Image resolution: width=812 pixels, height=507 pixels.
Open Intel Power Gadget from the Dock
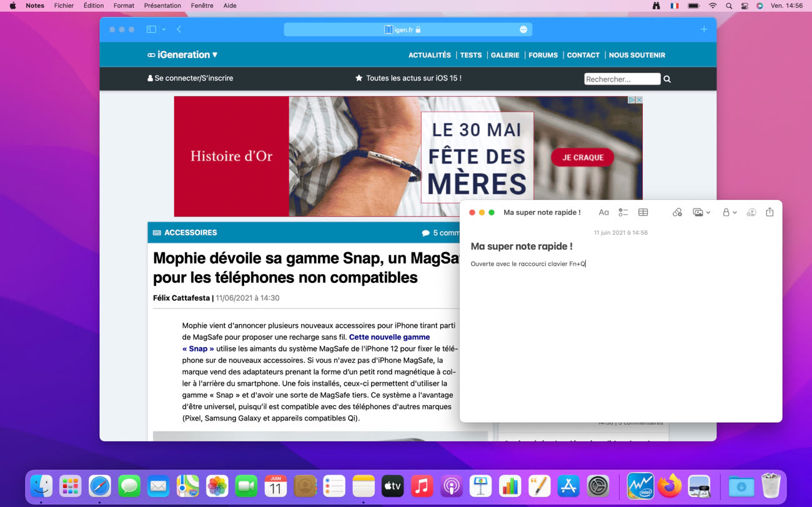pyautogui.click(x=640, y=486)
